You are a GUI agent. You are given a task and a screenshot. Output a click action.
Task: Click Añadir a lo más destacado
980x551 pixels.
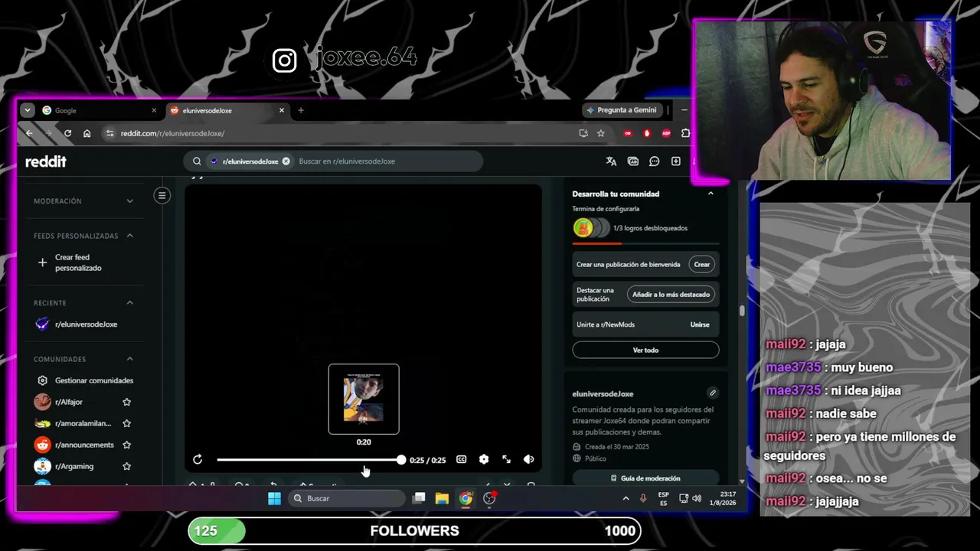click(671, 295)
